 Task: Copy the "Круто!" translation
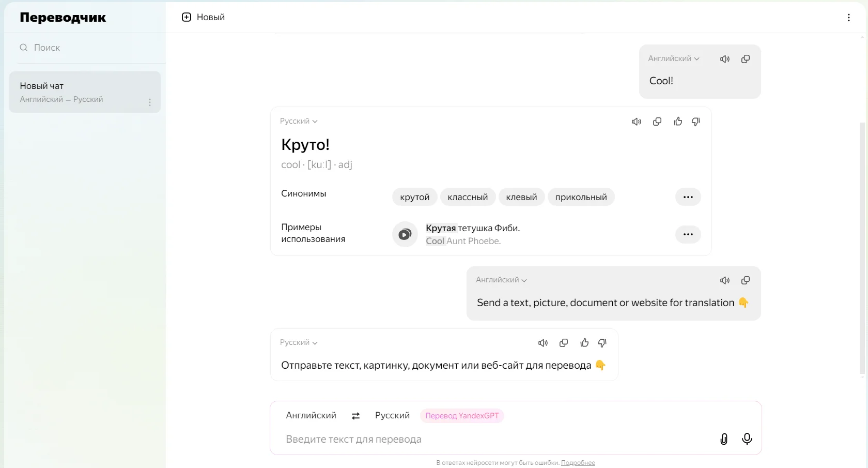(657, 122)
